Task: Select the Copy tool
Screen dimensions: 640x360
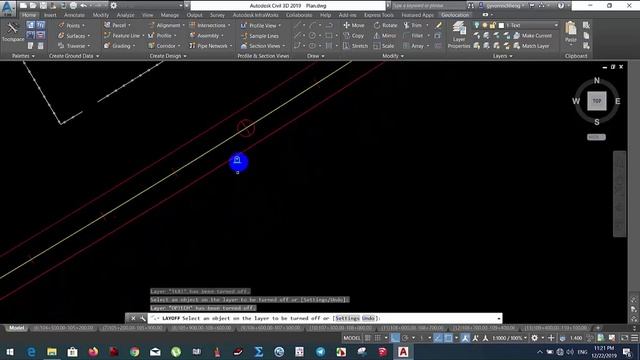Action: point(353,36)
